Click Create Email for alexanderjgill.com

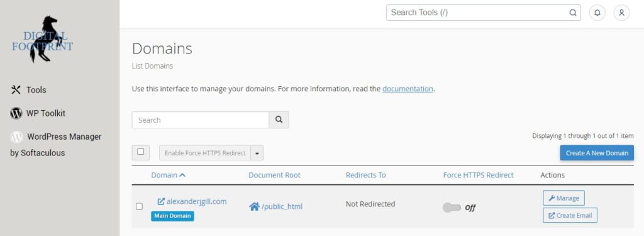tap(570, 215)
